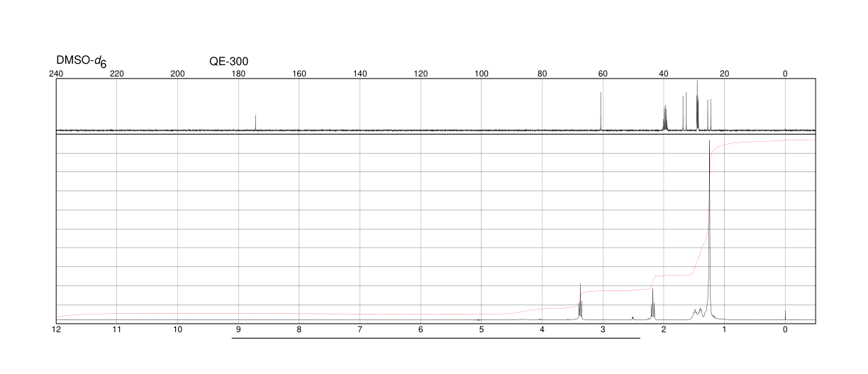This screenshot has width=868, height=374.
Task: Select the 220 tick label on carbon axis
Action: tap(117, 74)
